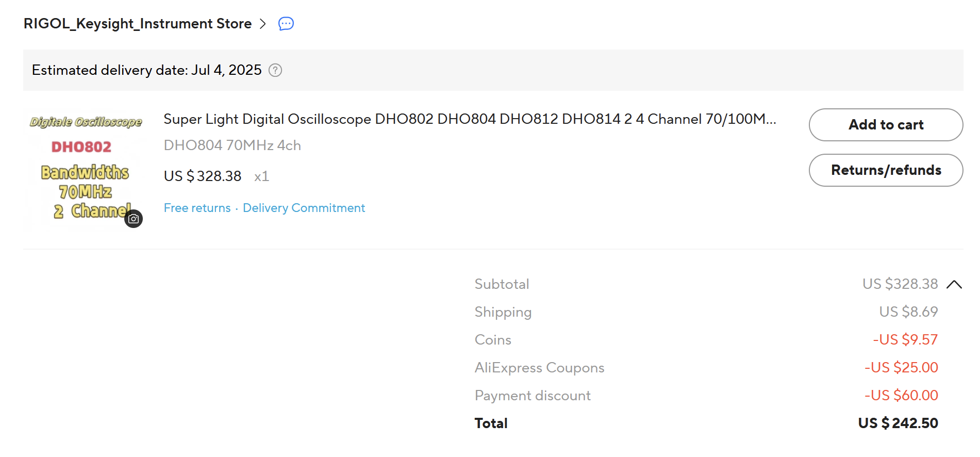Open the seller chat message icon
Image resolution: width=980 pixels, height=457 pixels.
(x=286, y=24)
